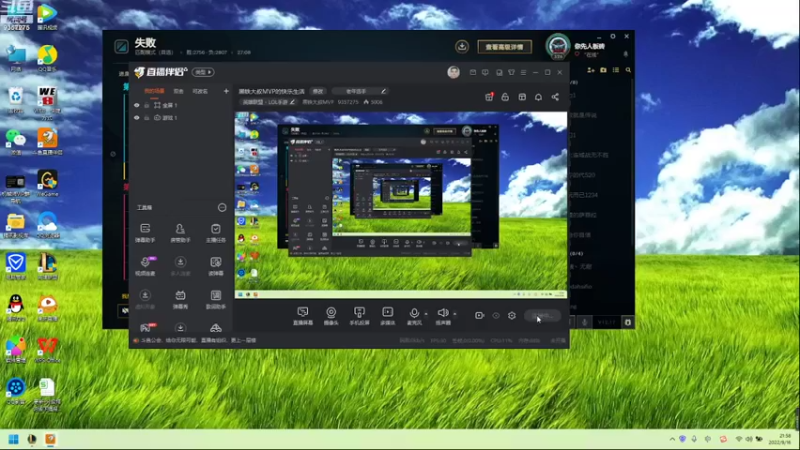Image resolution: width=800 pixels, height=450 pixels.
Task: Click the orange streaming app taskbar icon
Action: coord(50,439)
